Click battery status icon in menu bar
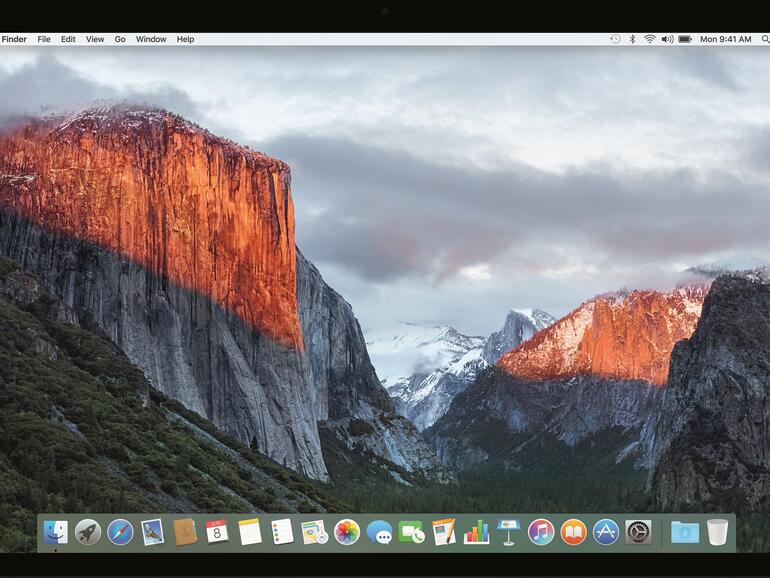This screenshot has width=770, height=578. [x=685, y=39]
